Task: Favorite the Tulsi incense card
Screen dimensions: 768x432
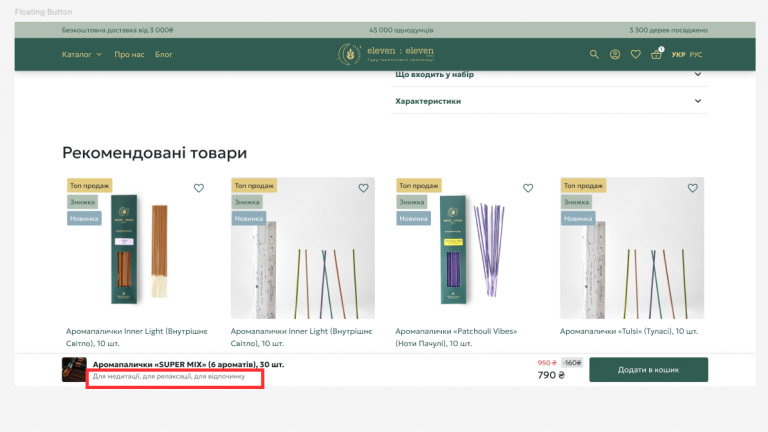Action: tap(692, 188)
